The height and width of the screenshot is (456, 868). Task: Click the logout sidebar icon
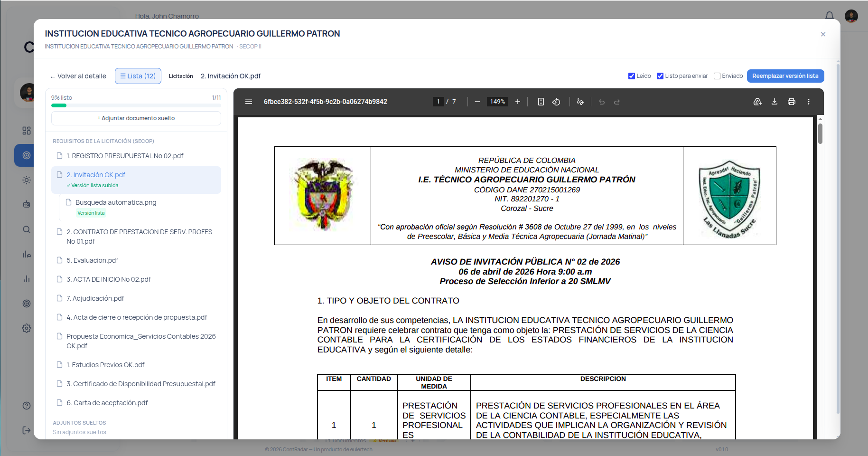[27, 430]
